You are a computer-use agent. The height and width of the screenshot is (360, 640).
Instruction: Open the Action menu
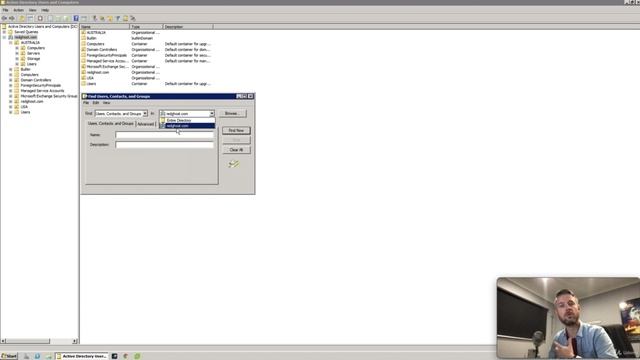coord(19,10)
